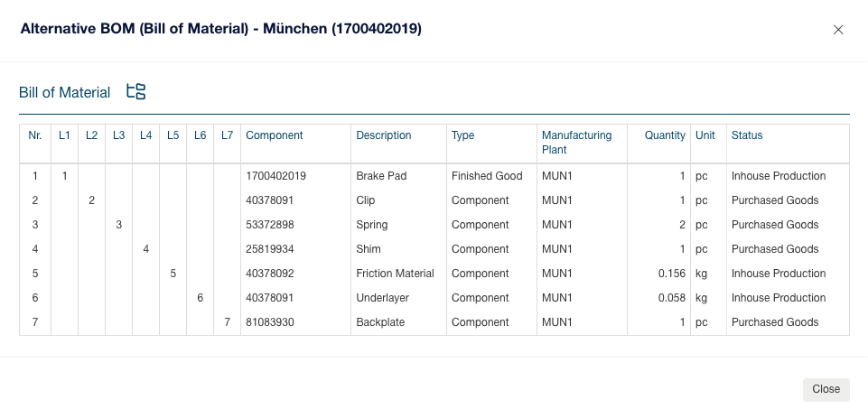Viewport: 868px width, 418px height.
Task: Select the Brake Pad row
Action: 381,176
